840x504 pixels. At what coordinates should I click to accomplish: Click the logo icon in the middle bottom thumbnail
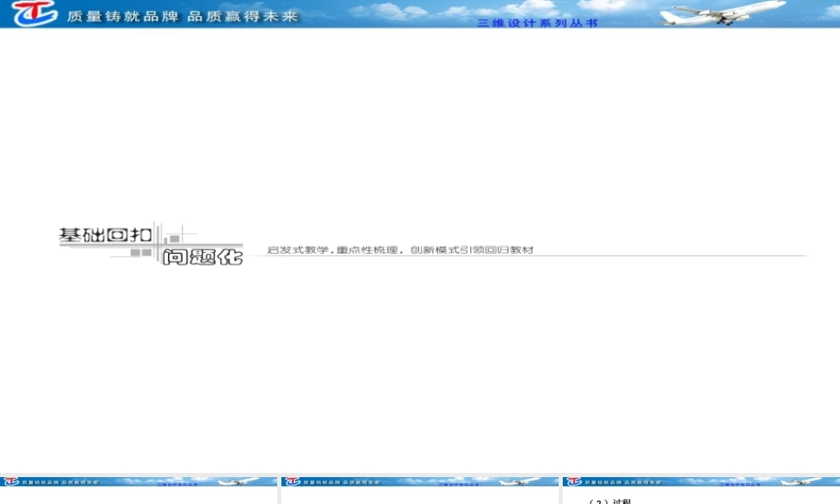click(x=291, y=480)
